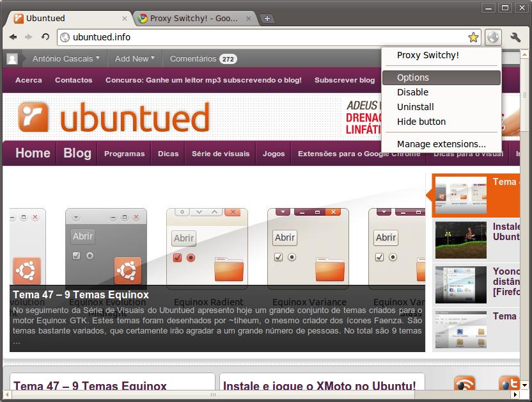Go to Blog in main navigation
The width and height of the screenshot is (532, 402).
77,153
